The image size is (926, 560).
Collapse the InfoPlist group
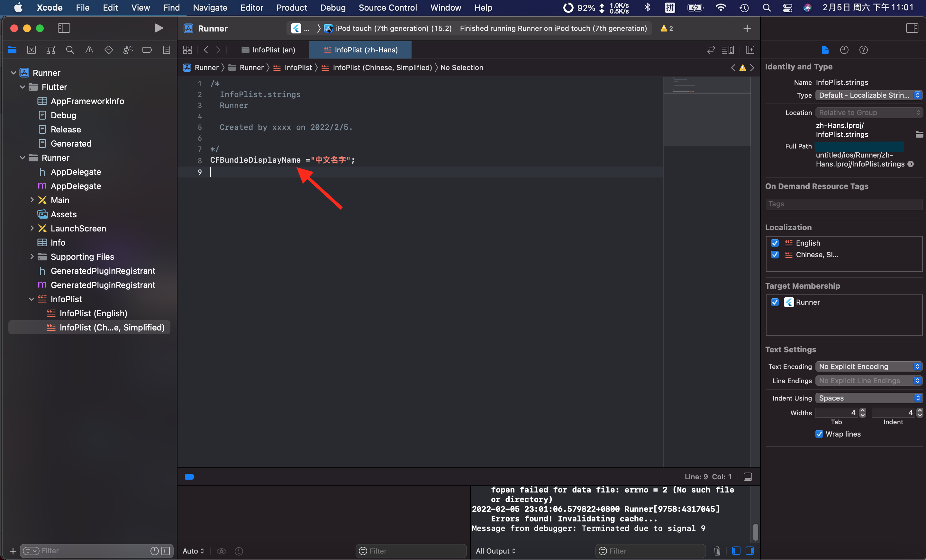pyautogui.click(x=32, y=299)
